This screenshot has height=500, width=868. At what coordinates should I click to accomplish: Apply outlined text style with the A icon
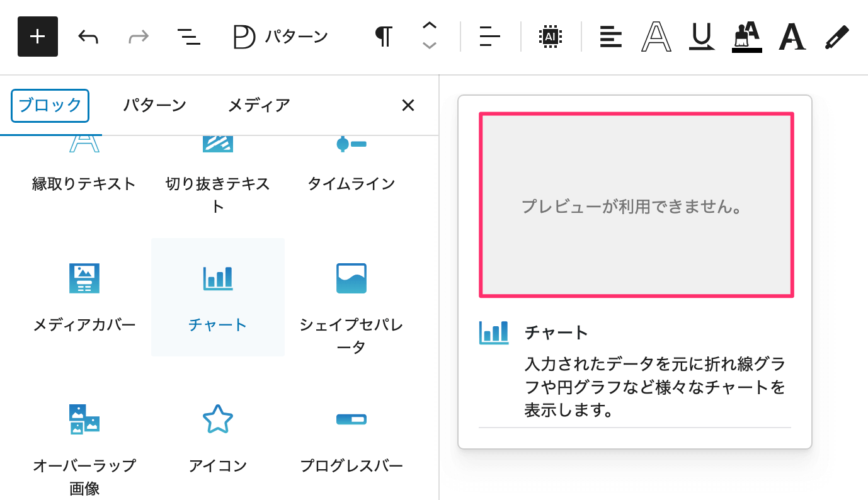(x=656, y=37)
